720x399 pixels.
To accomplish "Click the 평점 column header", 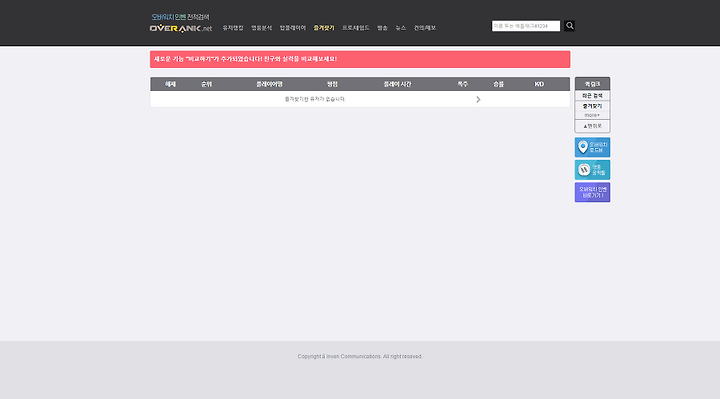I will click(332, 84).
